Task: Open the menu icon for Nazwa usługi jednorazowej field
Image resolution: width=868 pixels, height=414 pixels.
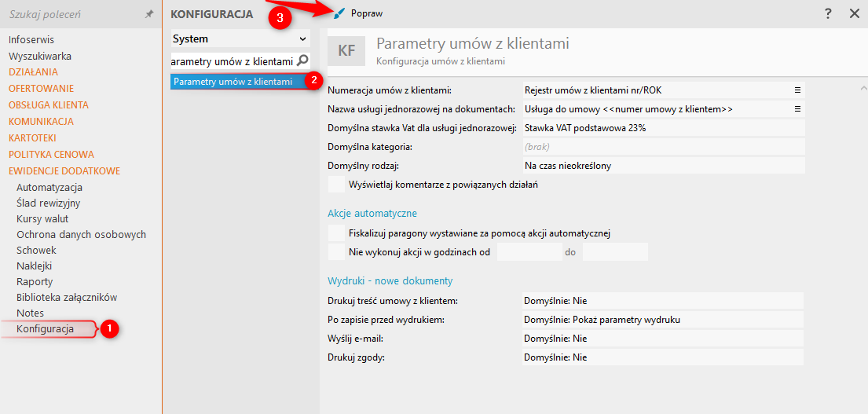Action: pyautogui.click(x=797, y=109)
